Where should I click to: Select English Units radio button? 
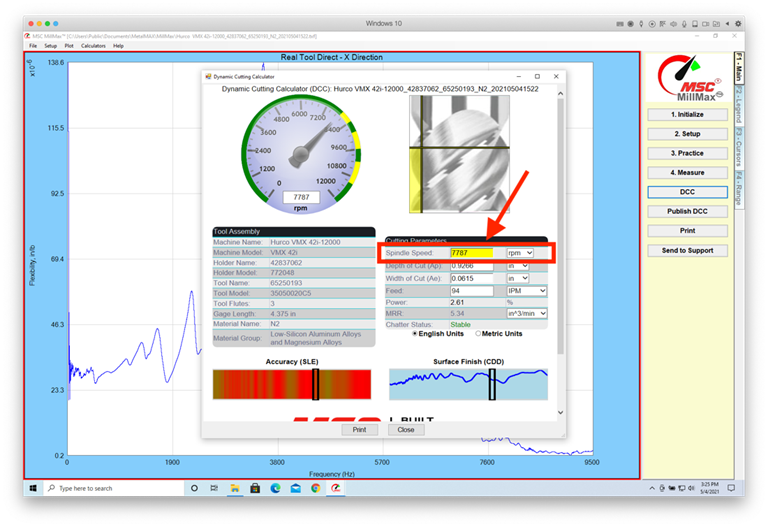point(415,334)
